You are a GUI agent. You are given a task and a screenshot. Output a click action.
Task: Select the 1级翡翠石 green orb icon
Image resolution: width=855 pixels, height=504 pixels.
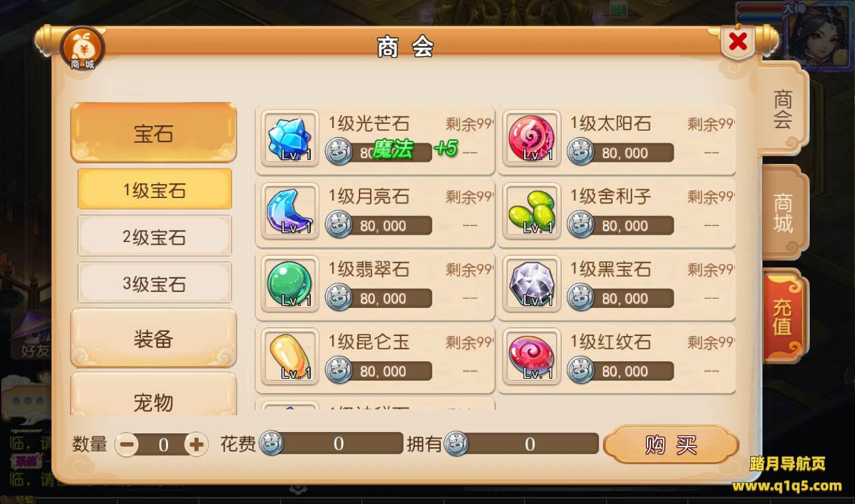pos(289,283)
